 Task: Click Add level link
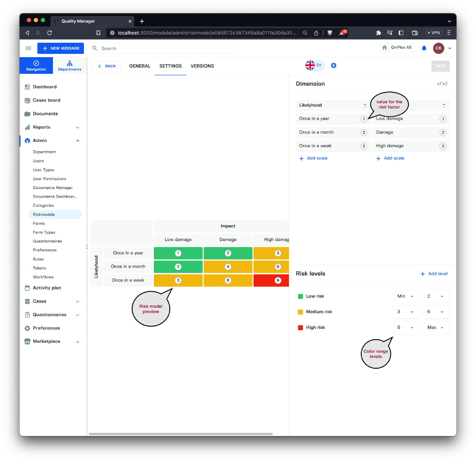coord(434,274)
